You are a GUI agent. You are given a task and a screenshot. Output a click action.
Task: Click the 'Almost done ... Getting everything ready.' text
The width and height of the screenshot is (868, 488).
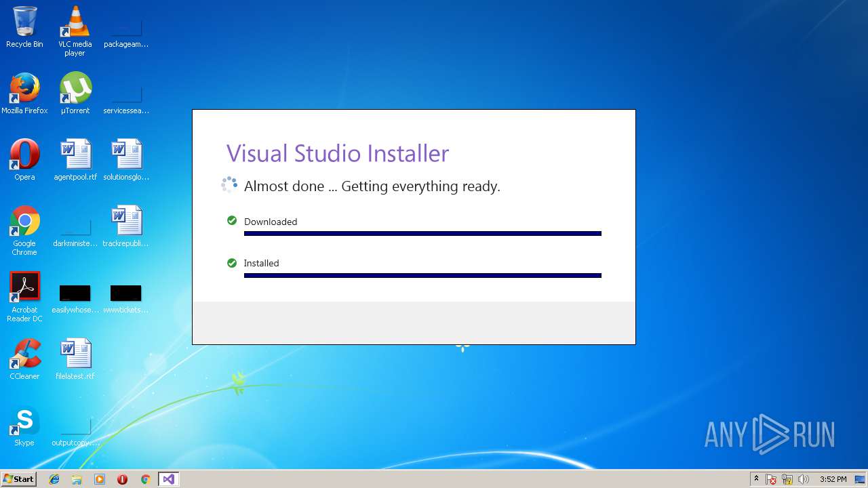coord(372,186)
